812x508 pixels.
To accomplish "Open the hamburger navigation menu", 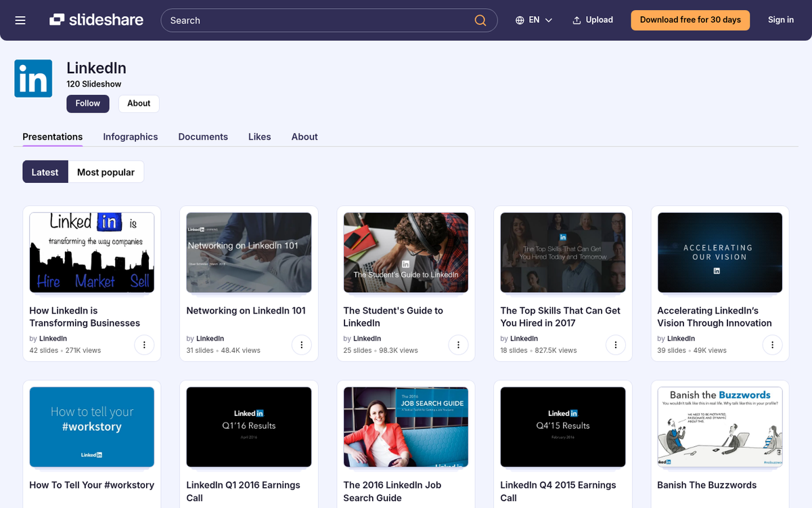I will 20,20.
